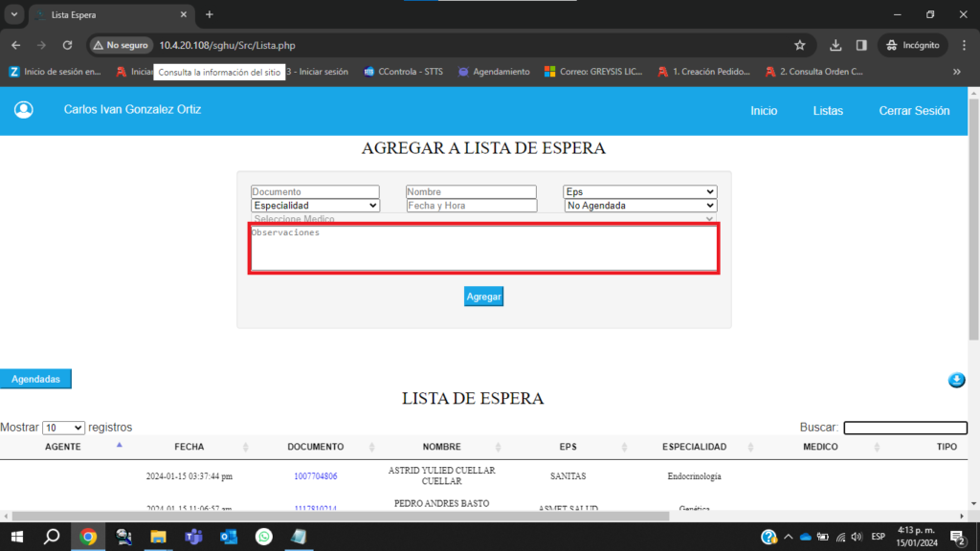This screenshot has height=551, width=980.
Task: Open WhatsApp from the taskbar
Action: pos(263,537)
